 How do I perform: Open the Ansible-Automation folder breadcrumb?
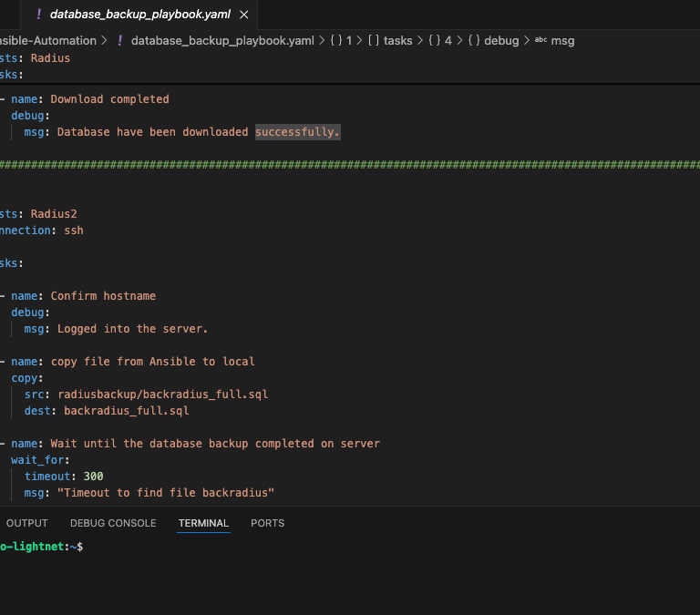tap(48, 40)
